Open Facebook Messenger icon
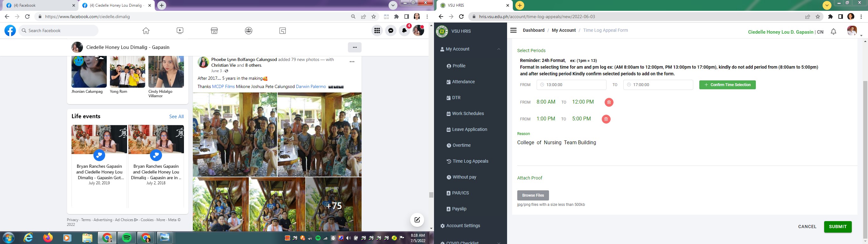 click(x=390, y=31)
